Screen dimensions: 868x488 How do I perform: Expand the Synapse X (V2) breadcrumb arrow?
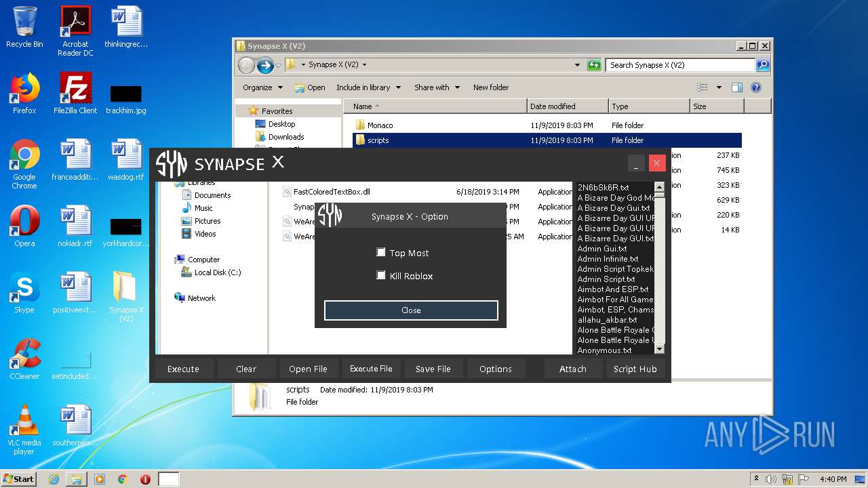(x=364, y=65)
